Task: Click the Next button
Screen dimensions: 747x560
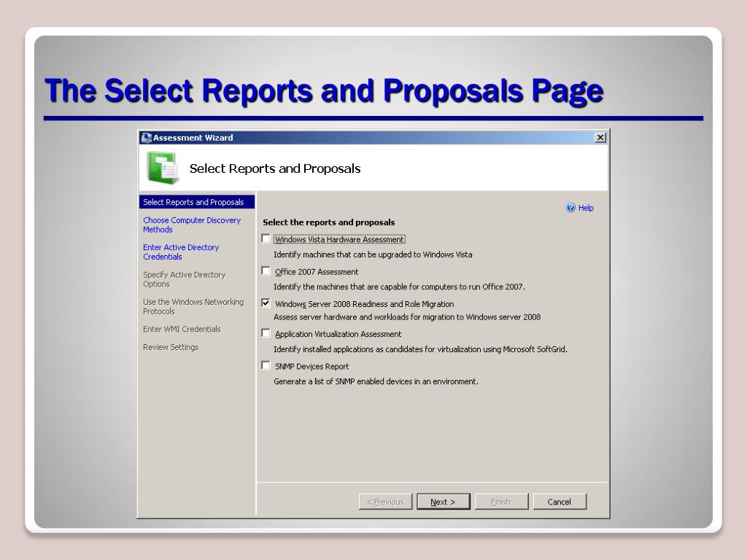Action: pyautogui.click(x=443, y=502)
